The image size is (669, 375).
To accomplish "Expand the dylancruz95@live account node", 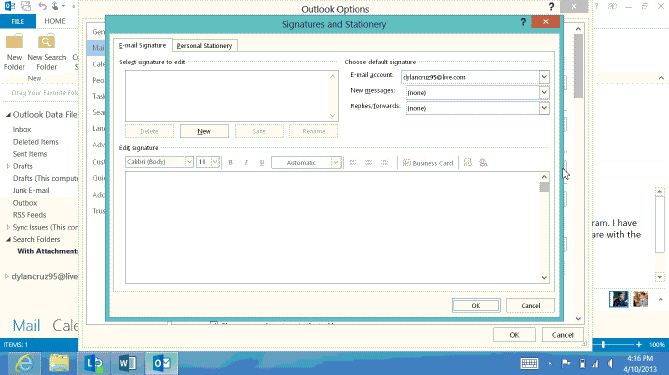I will [6, 276].
